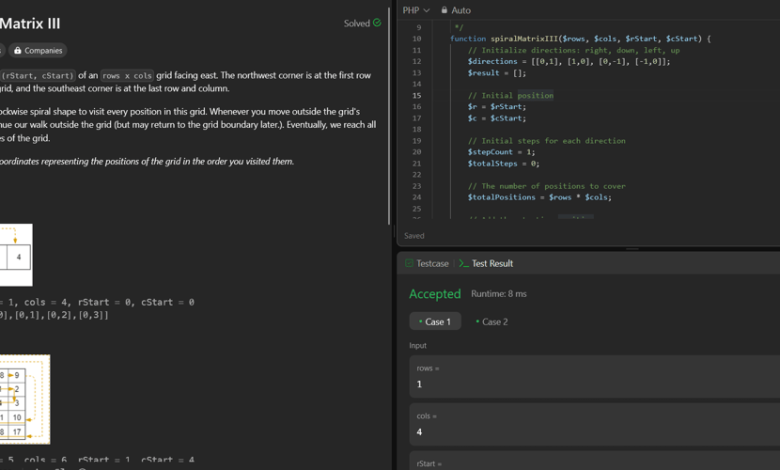This screenshot has height=470, width=780.
Task: Click the Testcase checkbox icon
Action: 409,263
